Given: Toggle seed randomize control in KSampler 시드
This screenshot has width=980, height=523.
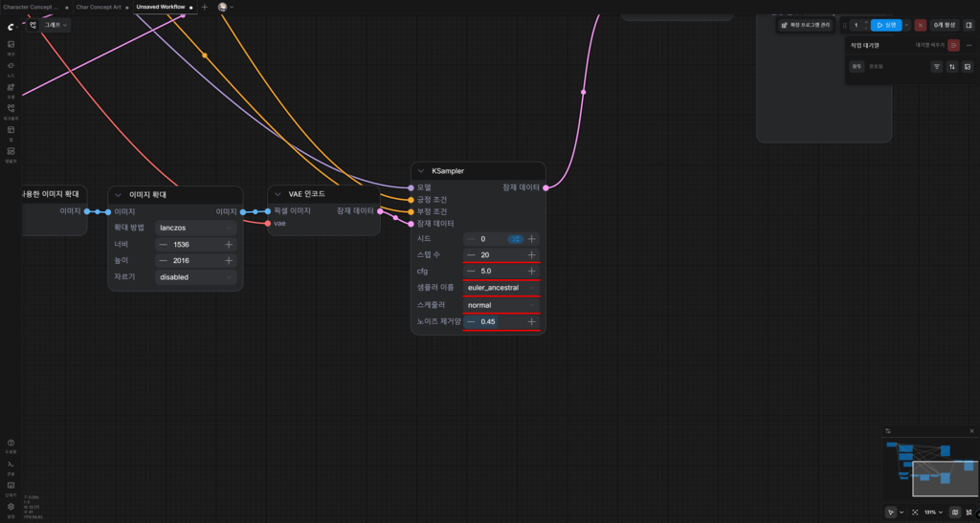Looking at the screenshot, I should pos(515,239).
